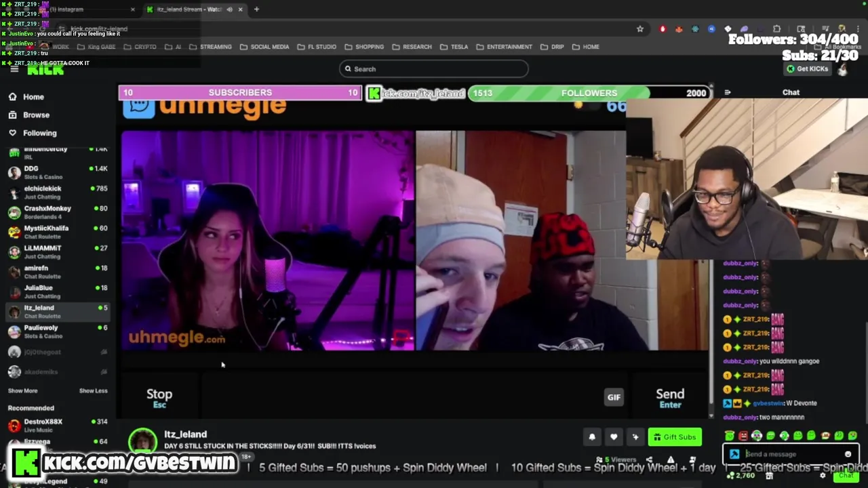
Task: Click Show More in following list
Action: click(22, 391)
